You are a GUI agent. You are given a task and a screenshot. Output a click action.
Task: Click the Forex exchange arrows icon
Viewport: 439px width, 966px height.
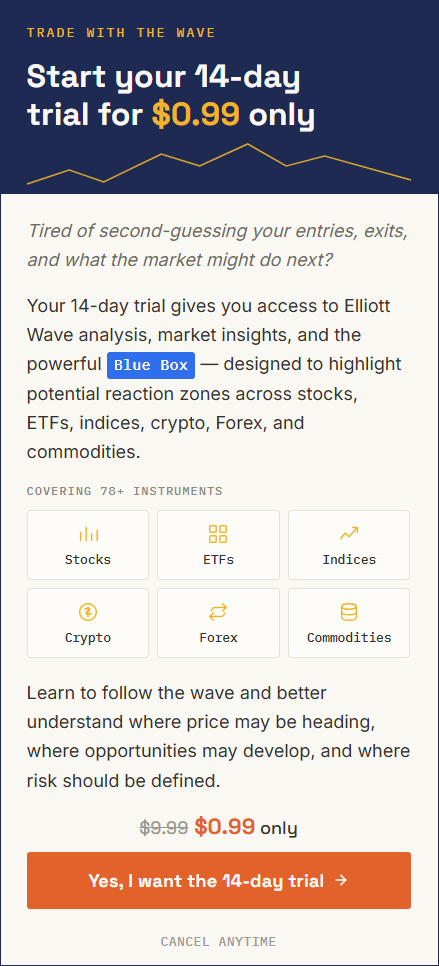pyautogui.click(x=218, y=612)
